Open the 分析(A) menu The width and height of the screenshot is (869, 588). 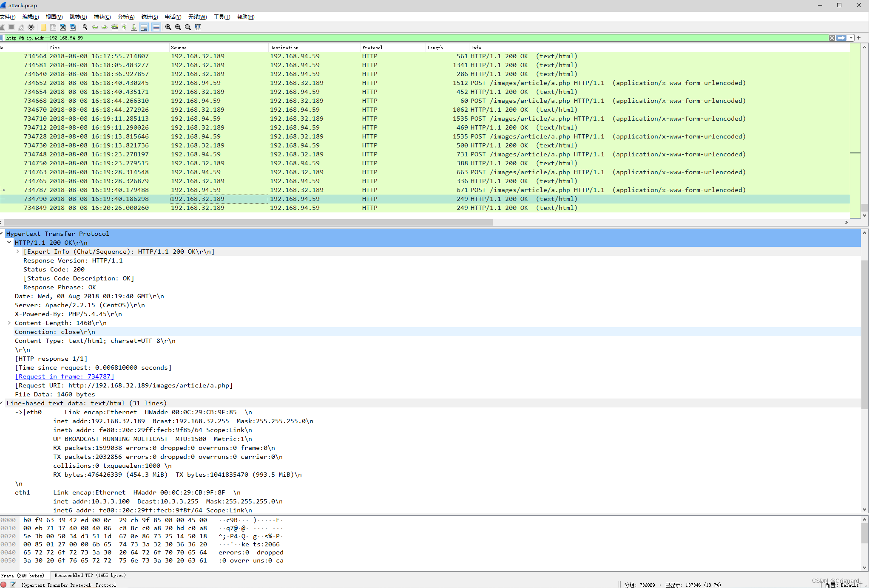point(126,17)
